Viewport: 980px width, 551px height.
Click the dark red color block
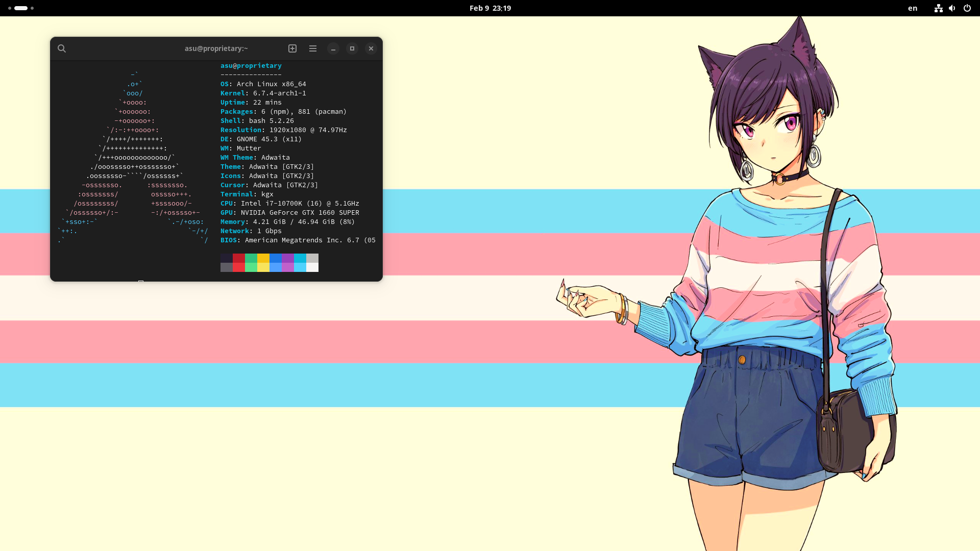tap(239, 258)
